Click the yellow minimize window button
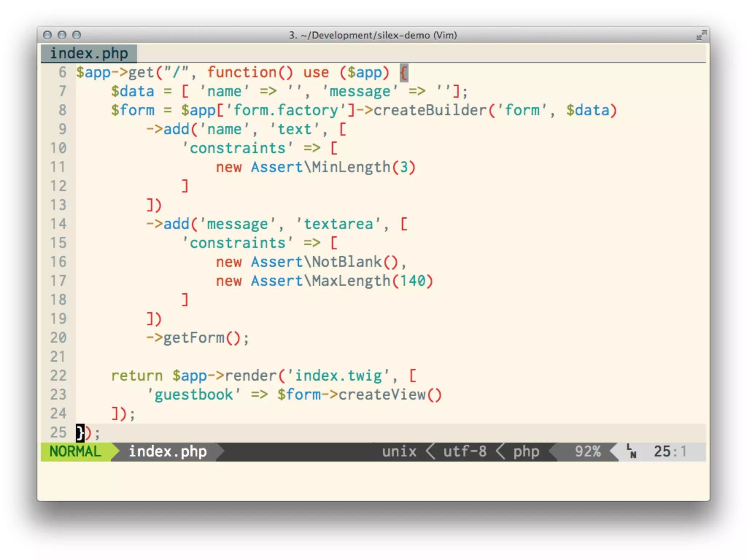 (x=62, y=35)
